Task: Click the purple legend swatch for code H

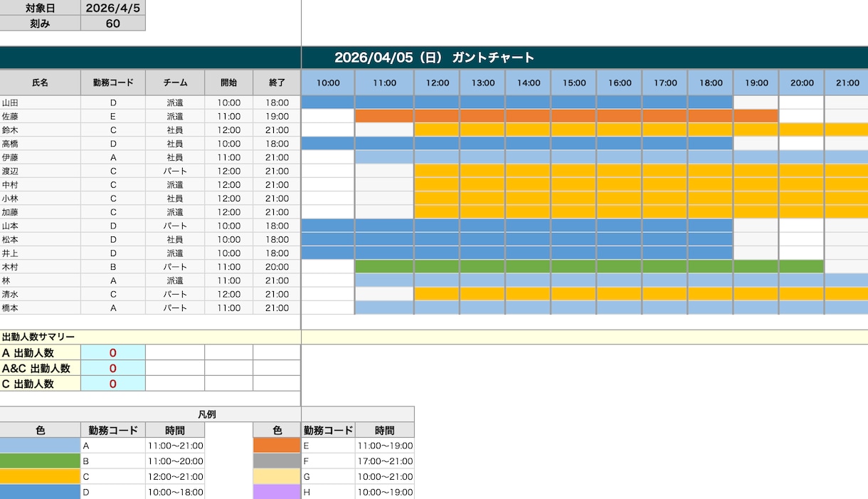Action: point(277,492)
